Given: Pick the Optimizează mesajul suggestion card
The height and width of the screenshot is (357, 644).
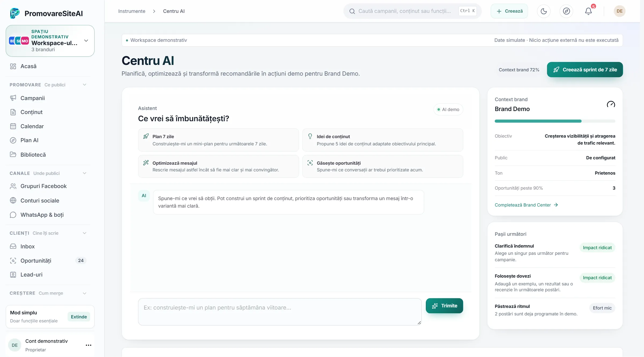Looking at the screenshot, I should (218, 166).
